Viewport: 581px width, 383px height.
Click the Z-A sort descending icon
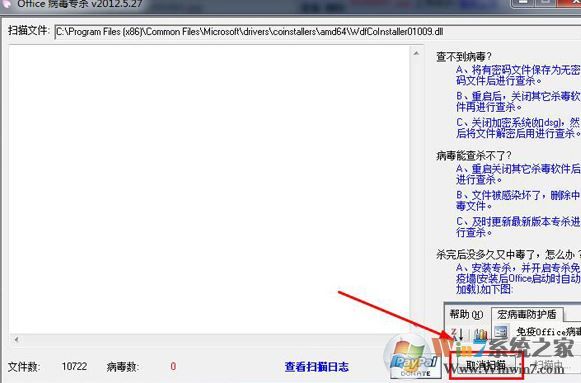click(456, 334)
